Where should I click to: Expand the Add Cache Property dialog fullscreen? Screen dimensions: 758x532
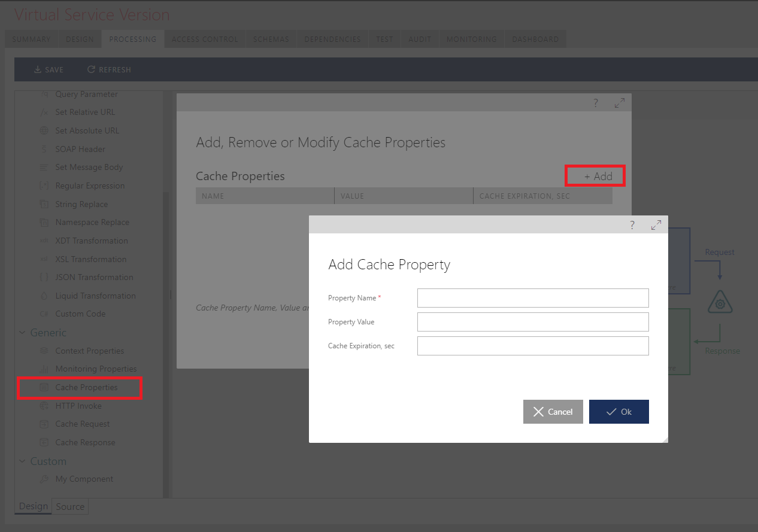[656, 224]
